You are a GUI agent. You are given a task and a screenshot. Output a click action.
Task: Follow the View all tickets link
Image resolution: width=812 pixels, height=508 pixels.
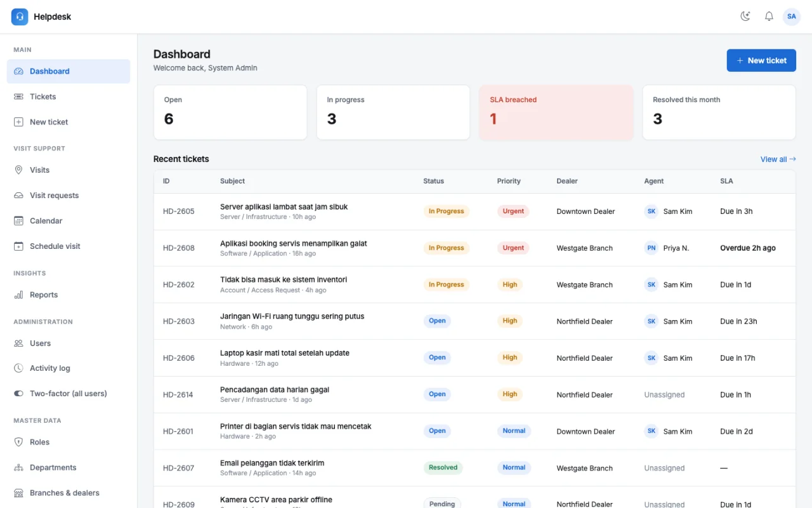click(x=778, y=159)
